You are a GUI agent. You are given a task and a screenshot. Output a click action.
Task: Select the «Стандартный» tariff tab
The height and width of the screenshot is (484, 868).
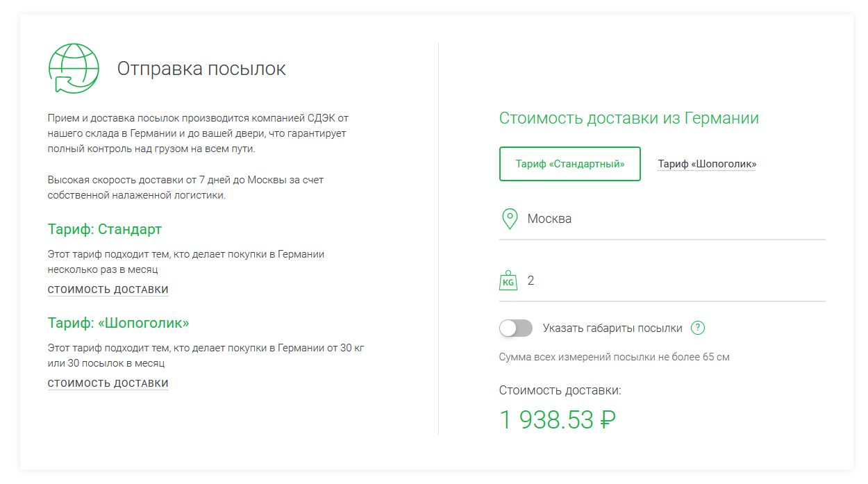click(569, 164)
